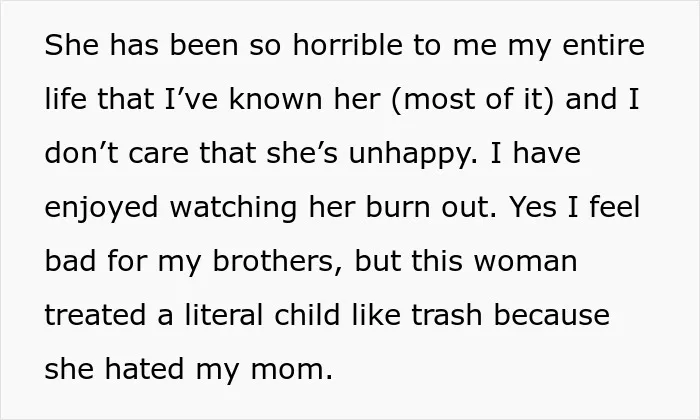
Task: Click the word "enjoyed" in the text
Action: click(x=101, y=208)
